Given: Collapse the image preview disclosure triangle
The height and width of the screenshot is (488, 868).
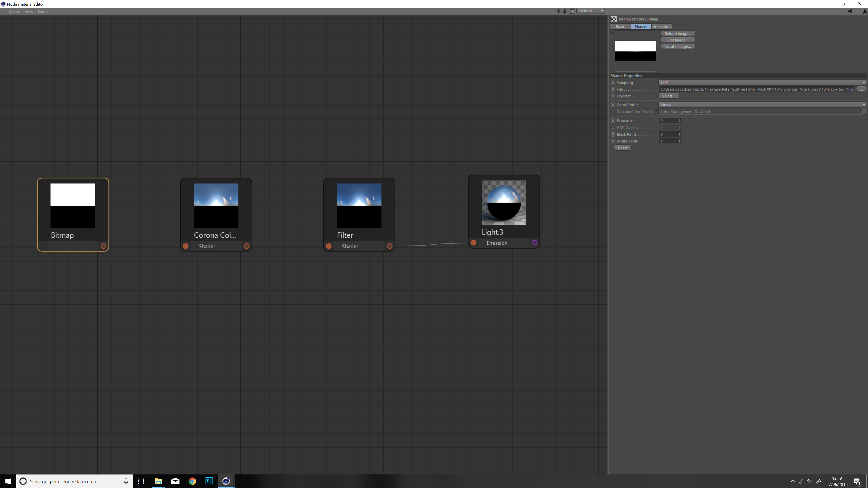Looking at the screenshot, I should point(612,33).
